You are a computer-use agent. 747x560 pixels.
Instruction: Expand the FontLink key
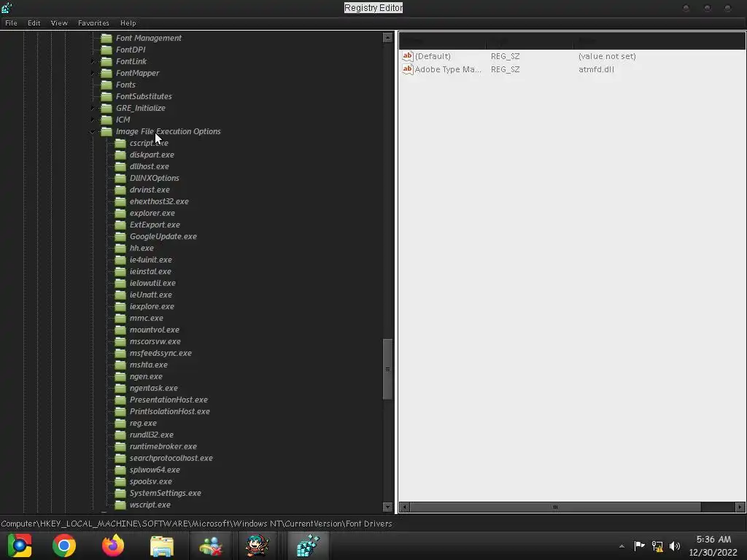(93, 61)
